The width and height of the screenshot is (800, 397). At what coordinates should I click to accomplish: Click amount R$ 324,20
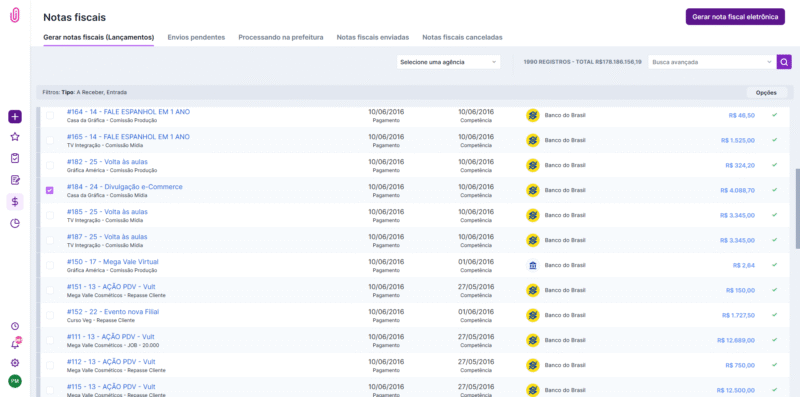(x=740, y=165)
